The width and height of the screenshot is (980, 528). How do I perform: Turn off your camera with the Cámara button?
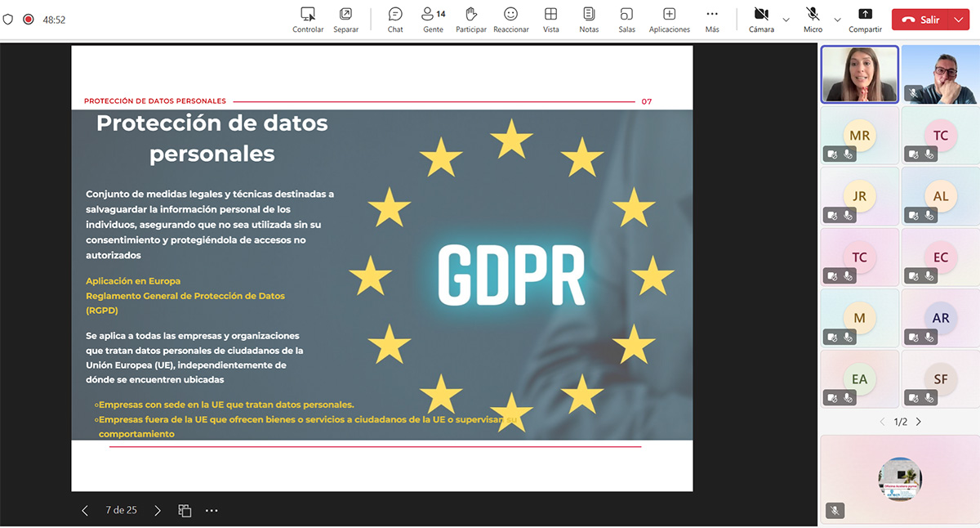click(x=760, y=20)
